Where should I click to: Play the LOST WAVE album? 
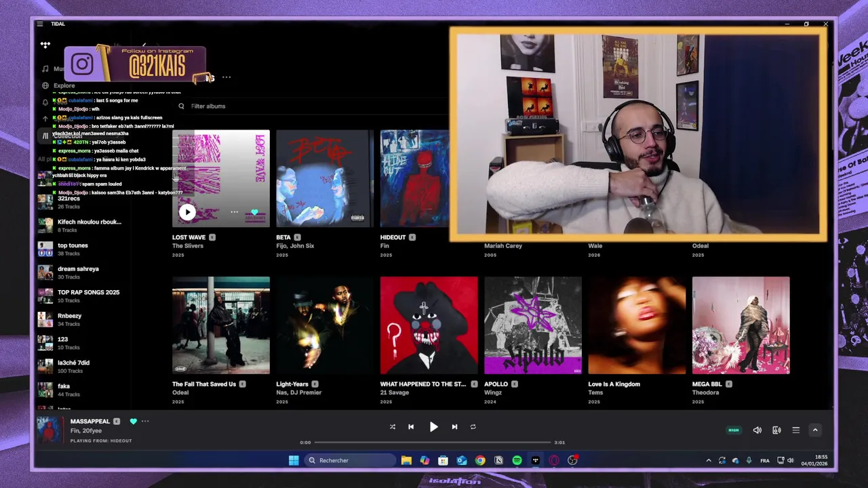tap(187, 212)
